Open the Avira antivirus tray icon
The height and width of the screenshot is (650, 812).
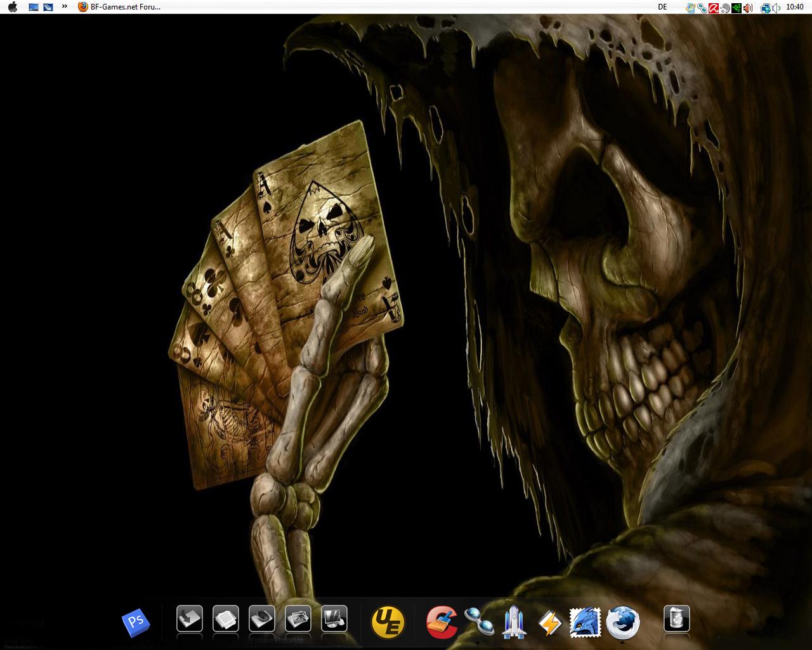(714, 8)
